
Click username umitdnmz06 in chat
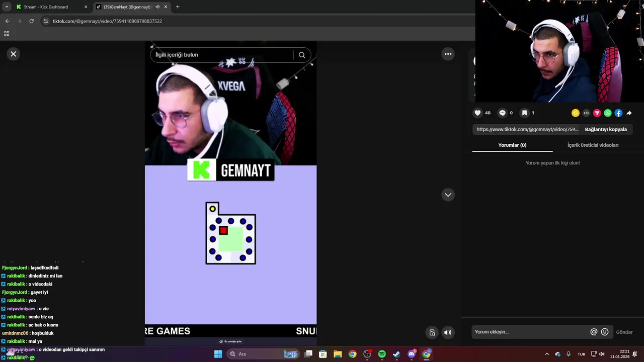pos(15,333)
